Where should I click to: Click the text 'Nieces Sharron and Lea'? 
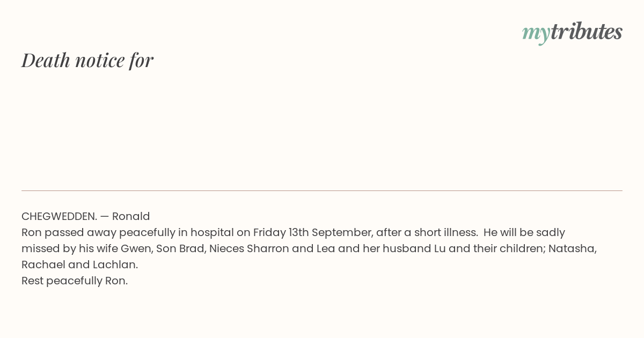pyautogui.click(x=272, y=248)
